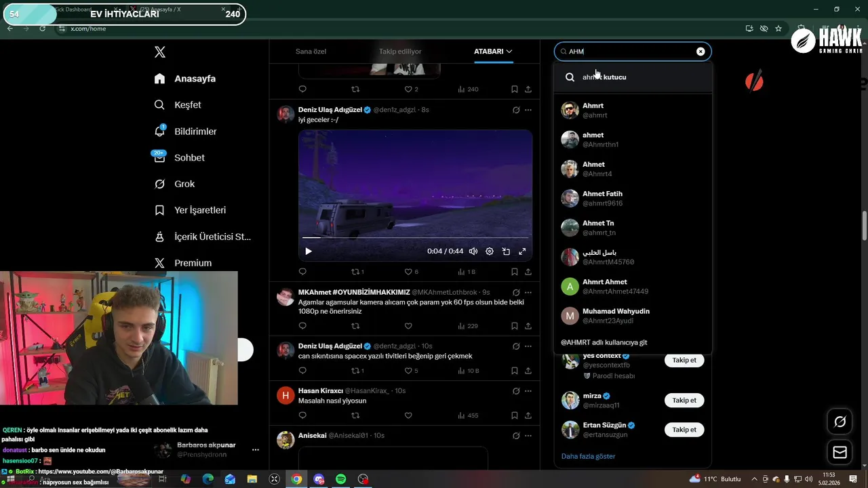Open the Ahmrt Ahmet @AhmrtAhmet47449 suggestion
This screenshot has height=488, width=868.
pos(633,286)
